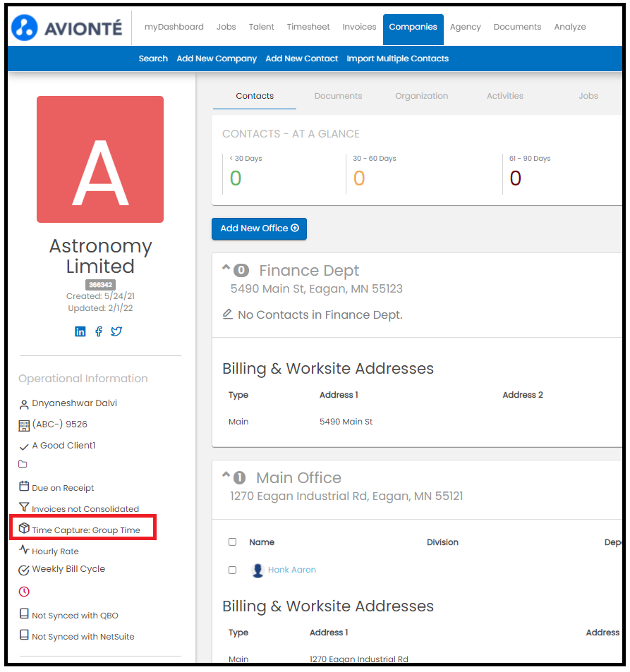
Task: Switch to the Organization tab
Action: (x=422, y=96)
